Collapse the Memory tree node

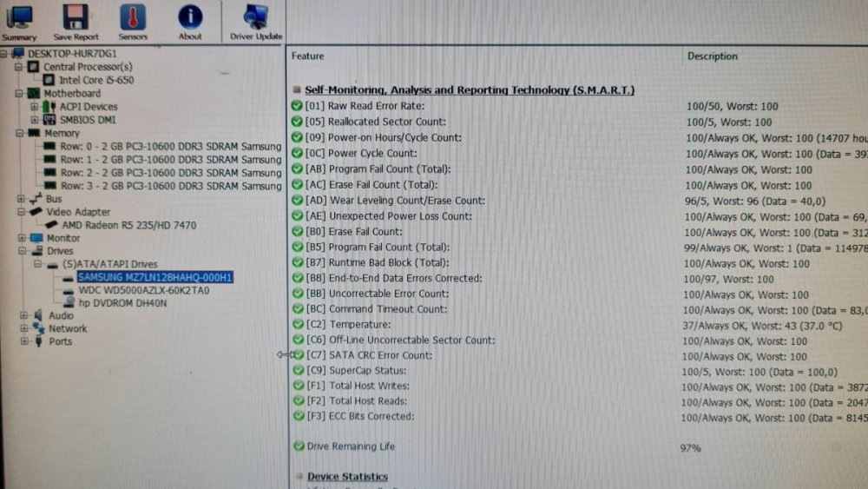[x=21, y=134]
